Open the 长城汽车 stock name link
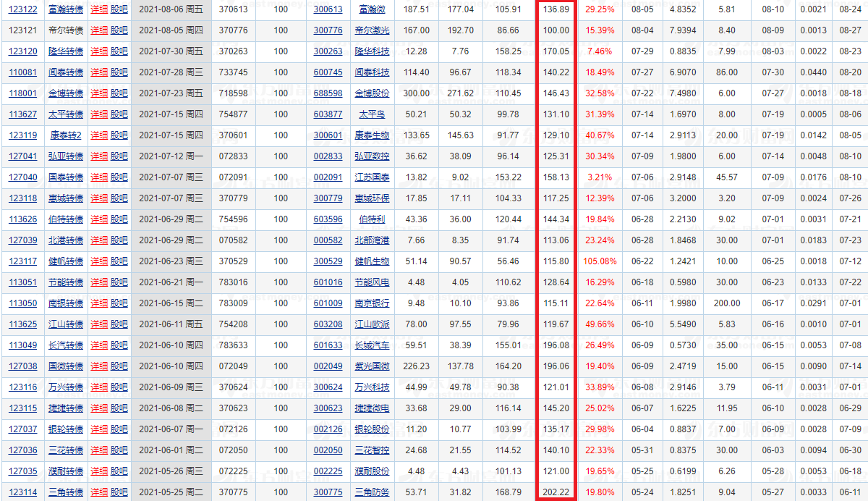This screenshot has width=868, height=501. coord(373,345)
